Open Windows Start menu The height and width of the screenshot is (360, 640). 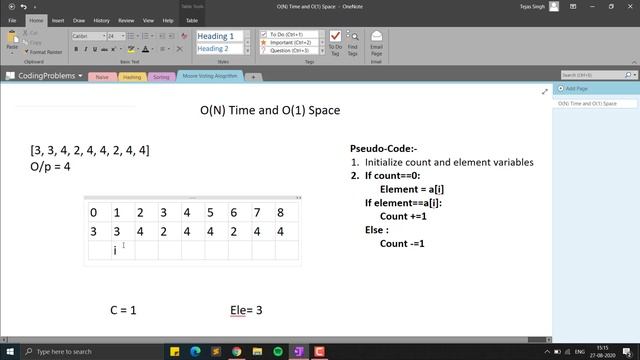[x=10, y=351]
